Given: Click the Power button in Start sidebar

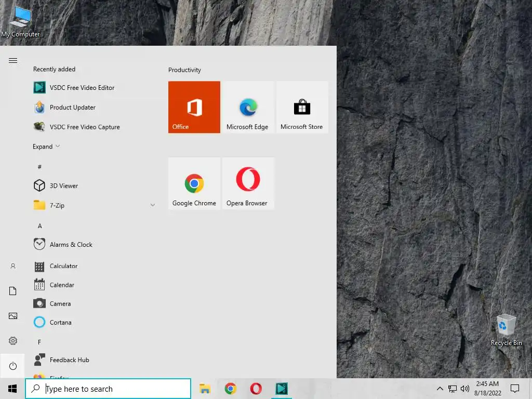Looking at the screenshot, I should coord(13,366).
